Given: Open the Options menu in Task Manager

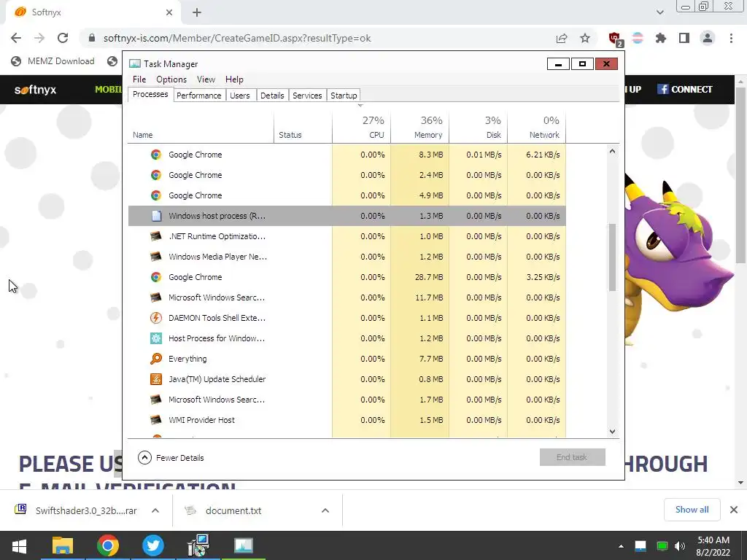Looking at the screenshot, I should [171, 79].
